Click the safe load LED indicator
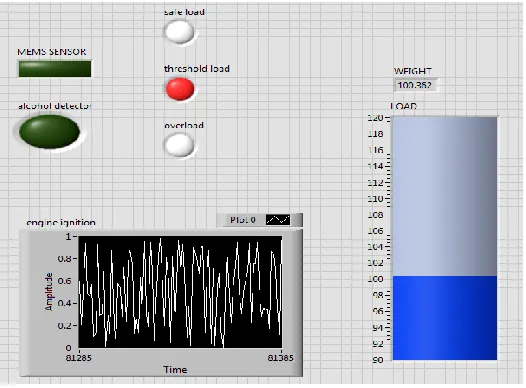The image size is (526, 388). click(x=179, y=32)
